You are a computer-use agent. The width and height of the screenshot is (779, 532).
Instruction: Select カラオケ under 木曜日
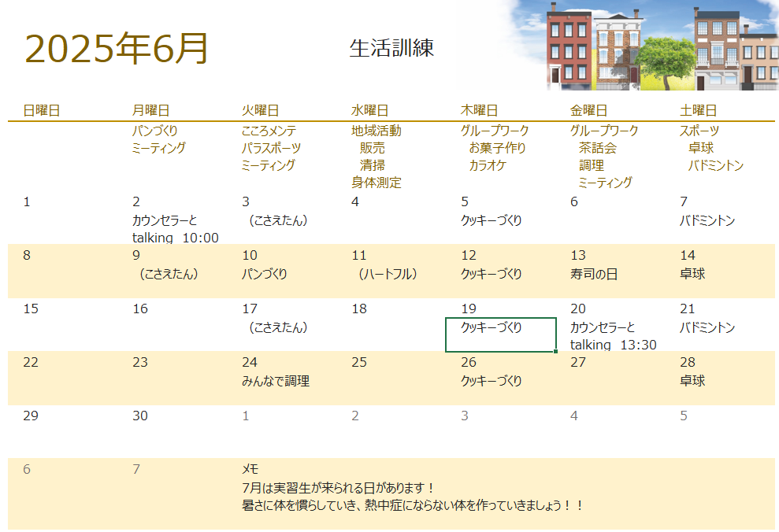pyautogui.click(x=488, y=165)
